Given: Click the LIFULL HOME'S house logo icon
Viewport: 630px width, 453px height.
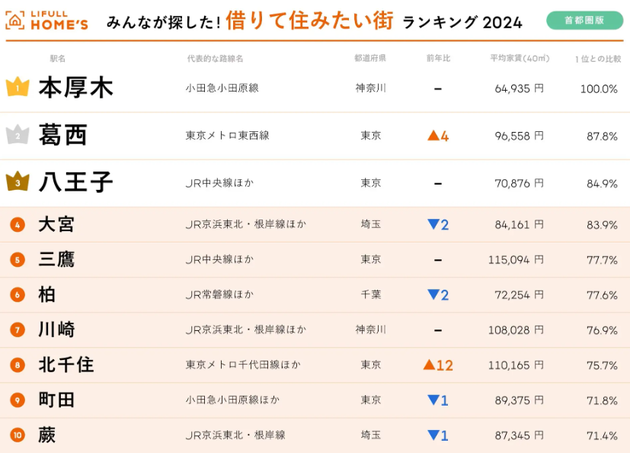Looking at the screenshot, I should [x=15, y=20].
